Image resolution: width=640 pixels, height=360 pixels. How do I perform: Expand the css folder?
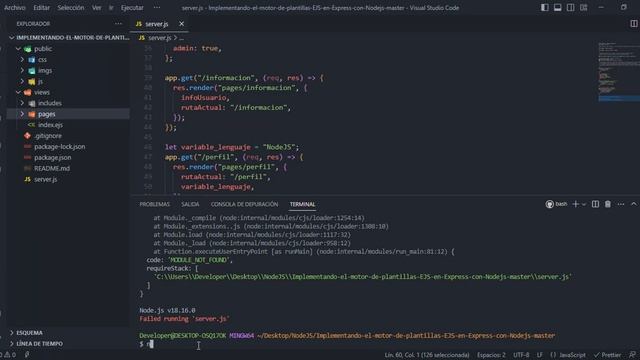click(22, 60)
